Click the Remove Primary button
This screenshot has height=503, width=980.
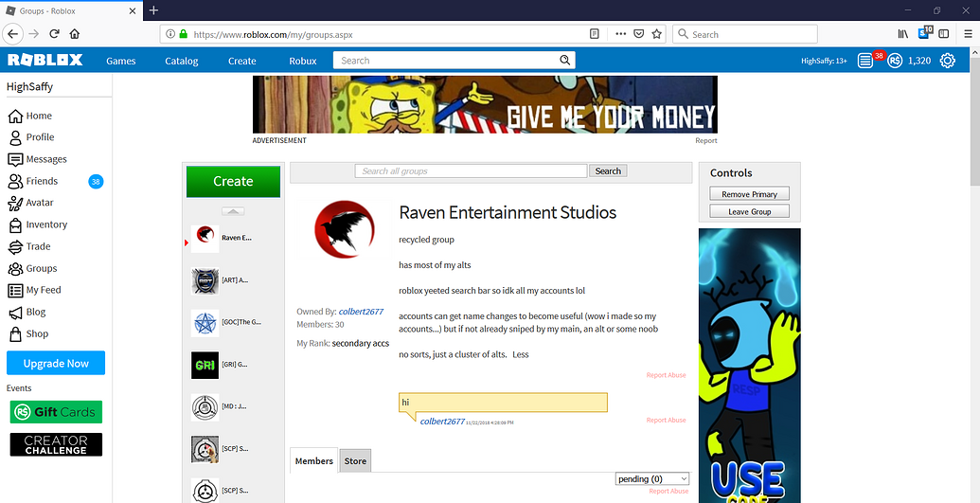click(x=749, y=194)
